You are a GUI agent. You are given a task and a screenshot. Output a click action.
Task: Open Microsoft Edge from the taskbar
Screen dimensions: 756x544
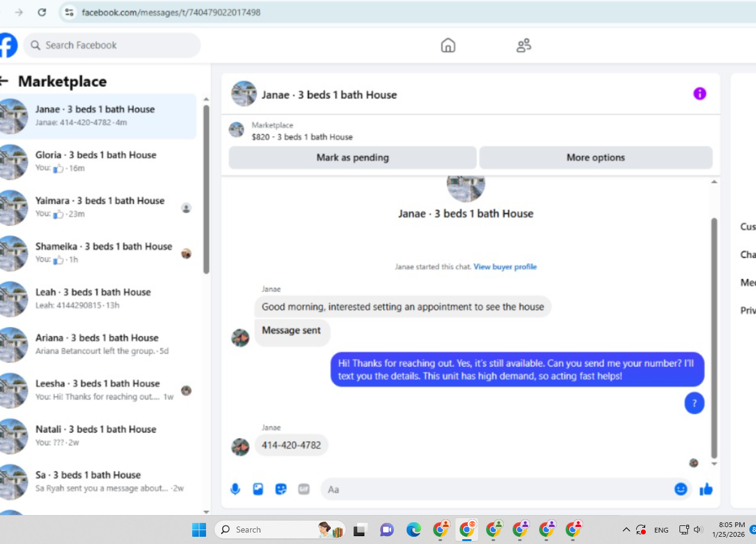click(413, 530)
